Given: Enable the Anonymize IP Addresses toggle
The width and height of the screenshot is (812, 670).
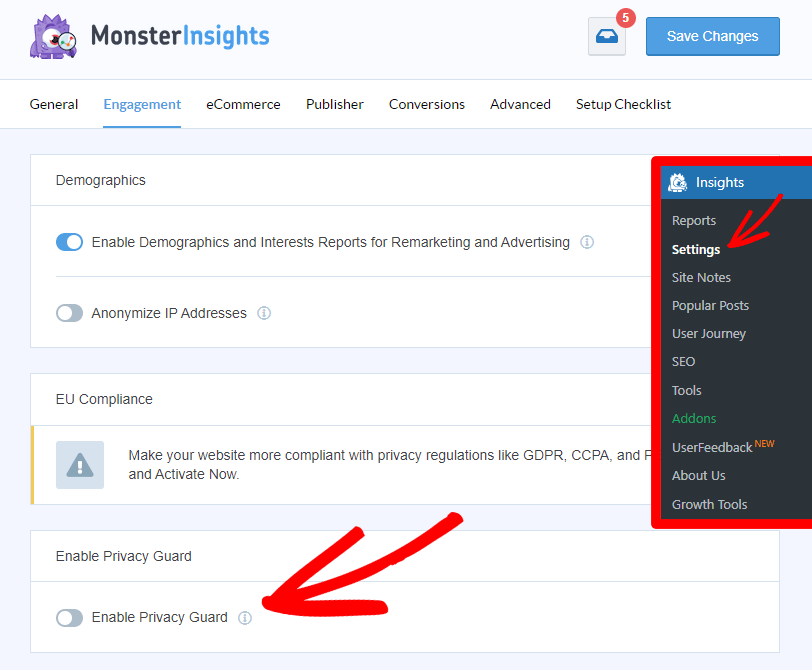Looking at the screenshot, I should [x=69, y=313].
